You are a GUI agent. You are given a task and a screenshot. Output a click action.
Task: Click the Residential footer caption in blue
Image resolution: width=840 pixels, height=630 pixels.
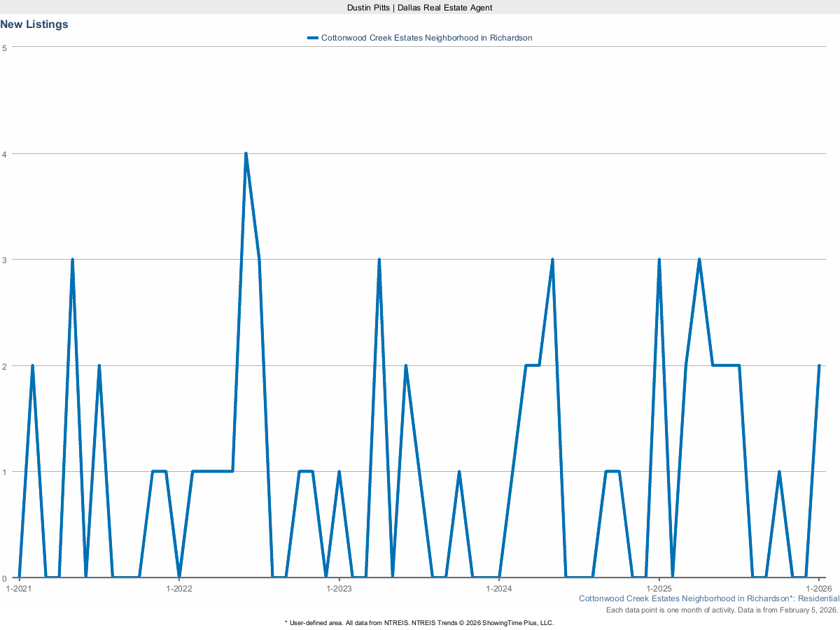[708, 598]
